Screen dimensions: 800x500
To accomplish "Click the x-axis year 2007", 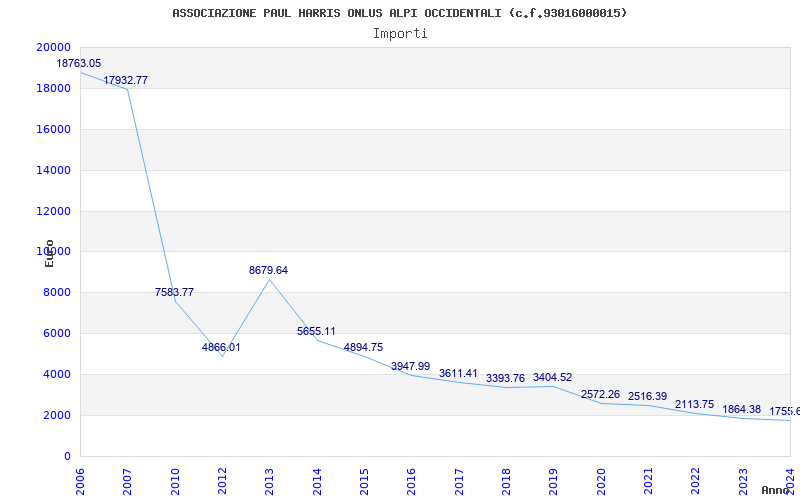I will click(128, 482).
